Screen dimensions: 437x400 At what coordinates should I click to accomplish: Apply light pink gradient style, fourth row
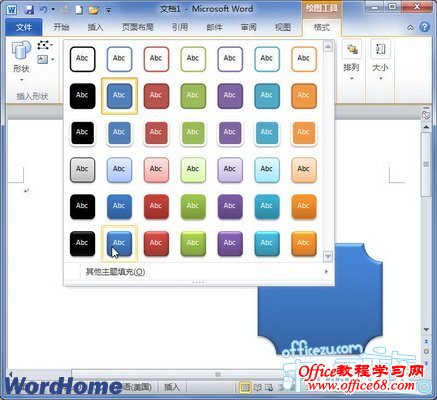click(x=156, y=170)
